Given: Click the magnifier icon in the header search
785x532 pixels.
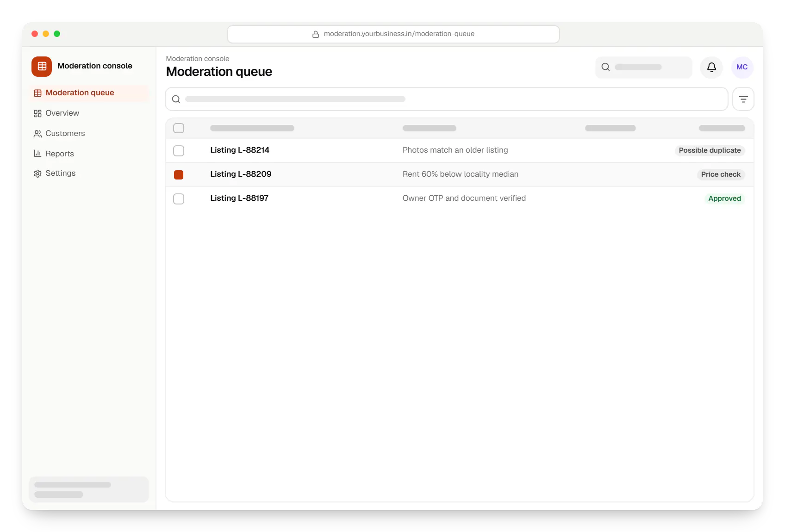Looking at the screenshot, I should point(605,67).
